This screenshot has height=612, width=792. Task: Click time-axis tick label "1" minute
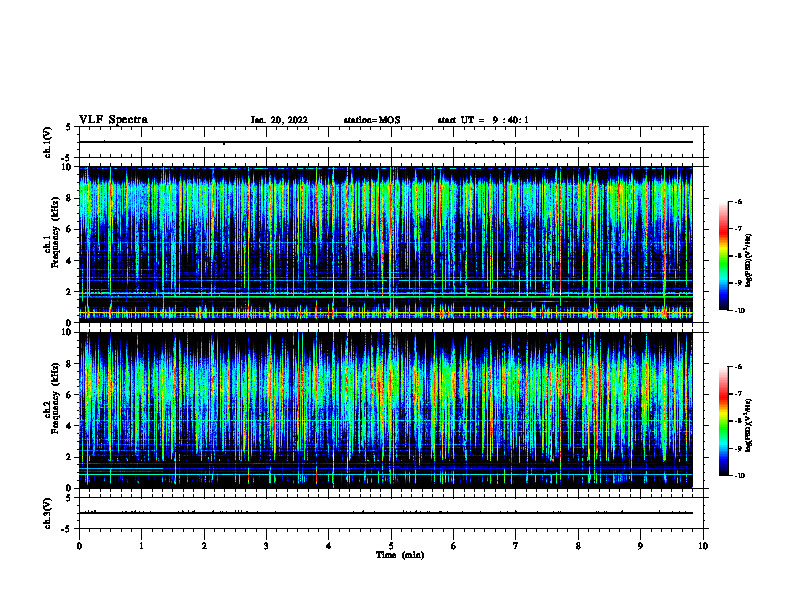click(x=141, y=546)
